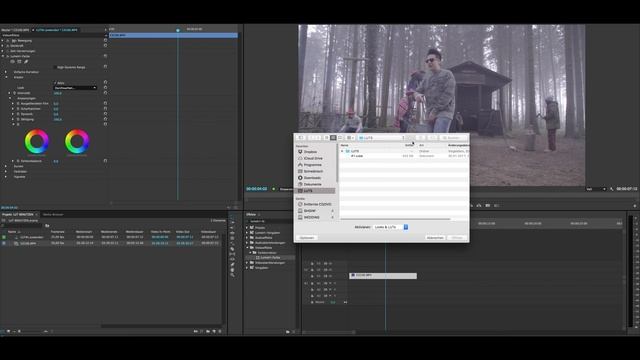Select the Projekt LUT BENUTZEN tab
Screen dimensions: 640x360
[x=18, y=214]
